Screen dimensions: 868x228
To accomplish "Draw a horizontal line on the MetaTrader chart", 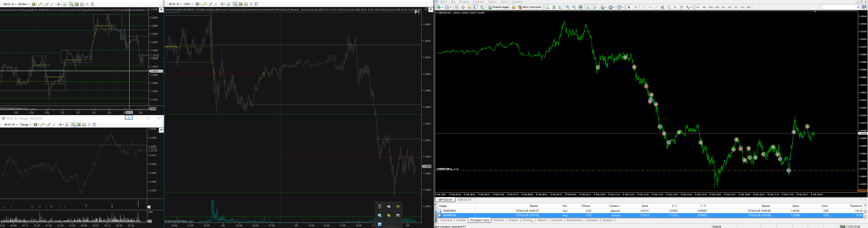I will coord(650,7).
